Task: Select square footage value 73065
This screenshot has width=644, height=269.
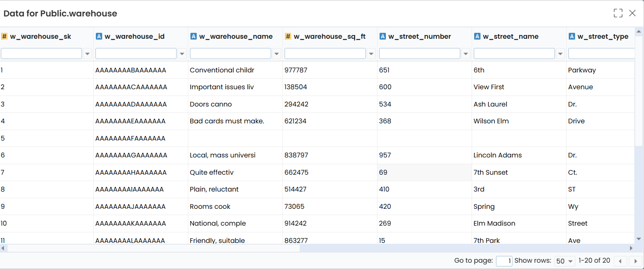Action: point(330,207)
